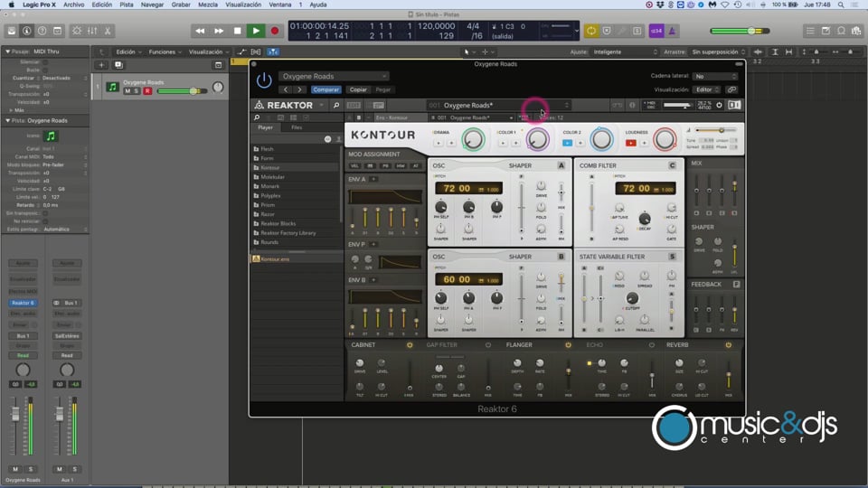Viewport: 868px width, 488px height.
Task: Enable the Gap Filter effect power switch
Action: point(488,344)
